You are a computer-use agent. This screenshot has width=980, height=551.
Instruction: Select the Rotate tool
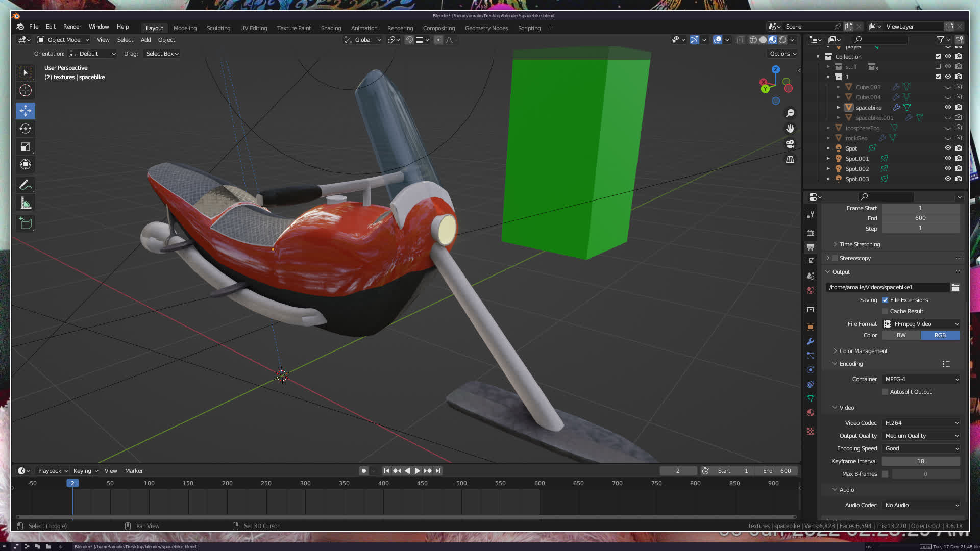pyautogui.click(x=25, y=129)
